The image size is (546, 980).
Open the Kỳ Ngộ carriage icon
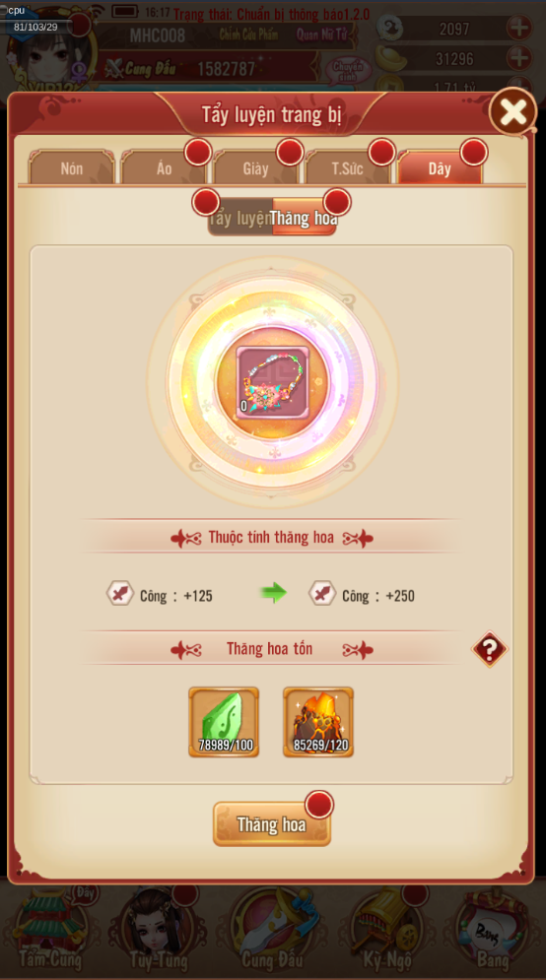pyautogui.click(x=386, y=930)
